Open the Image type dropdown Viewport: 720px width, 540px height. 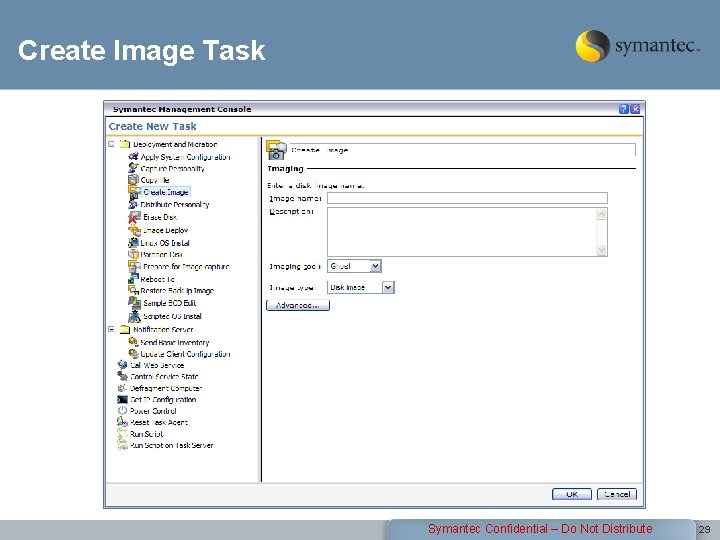pos(388,287)
